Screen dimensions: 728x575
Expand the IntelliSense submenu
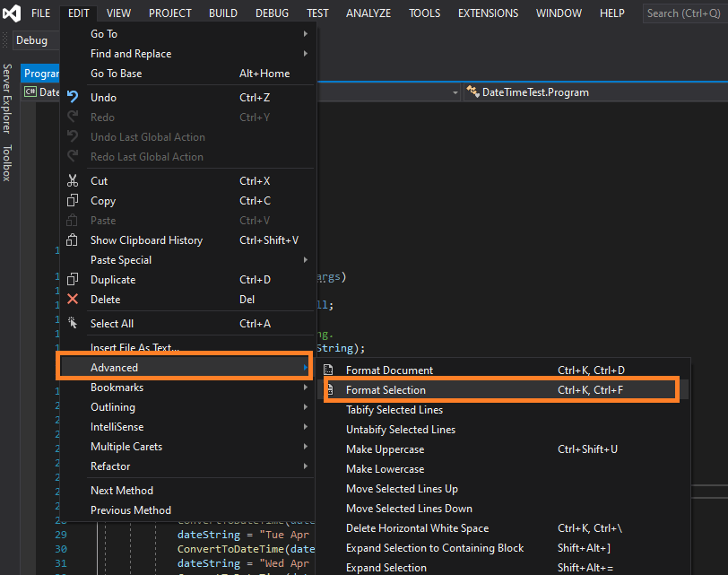pyautogui.click(x=188, y=426)
